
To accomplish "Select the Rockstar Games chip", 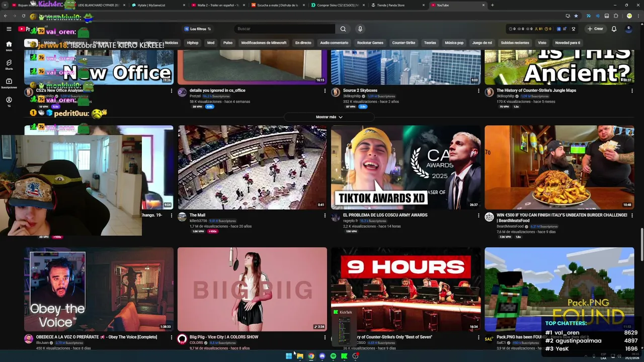I will [370, 43].
